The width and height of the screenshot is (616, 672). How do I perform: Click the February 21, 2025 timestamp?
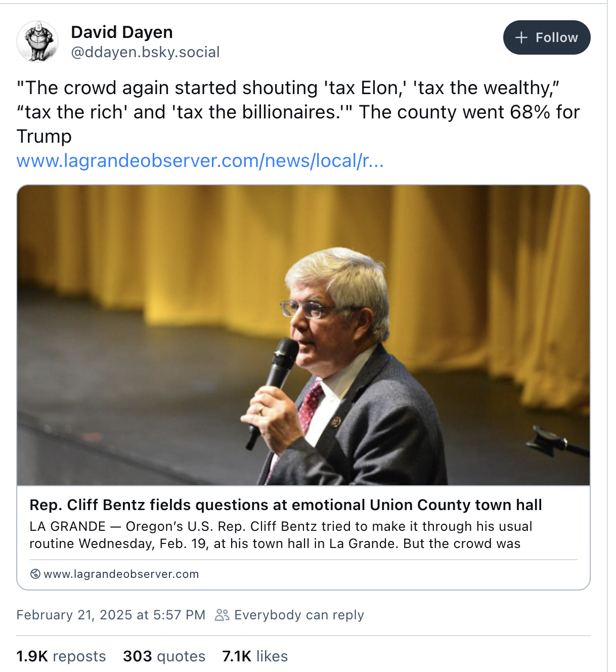click(111, 615)
